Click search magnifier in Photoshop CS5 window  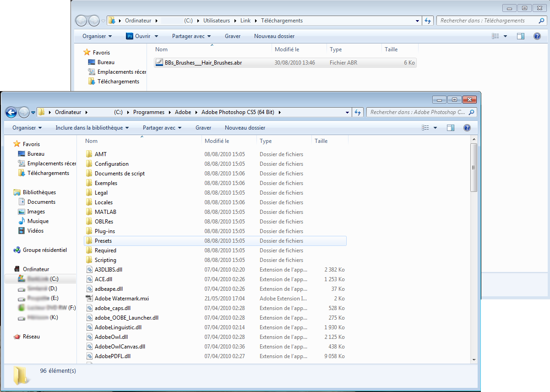click(472, 112)
